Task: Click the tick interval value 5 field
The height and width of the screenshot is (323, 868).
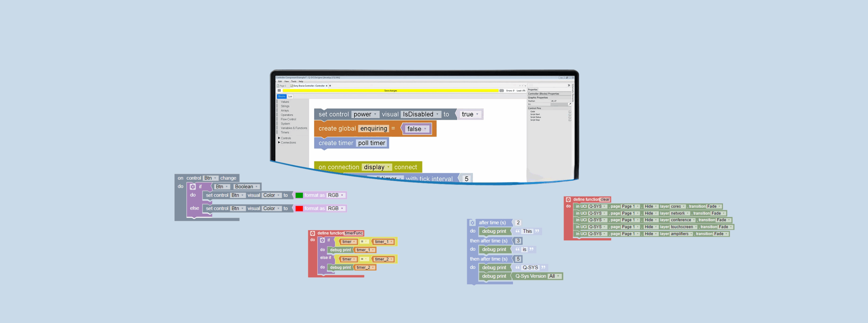Action: 467,179
